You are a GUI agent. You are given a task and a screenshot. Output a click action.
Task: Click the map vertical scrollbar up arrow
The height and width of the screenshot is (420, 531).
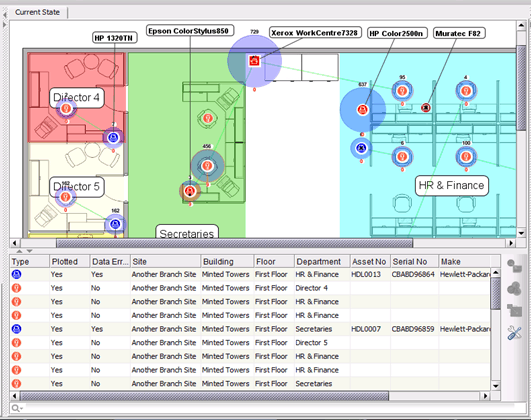(x=521, y=25)
